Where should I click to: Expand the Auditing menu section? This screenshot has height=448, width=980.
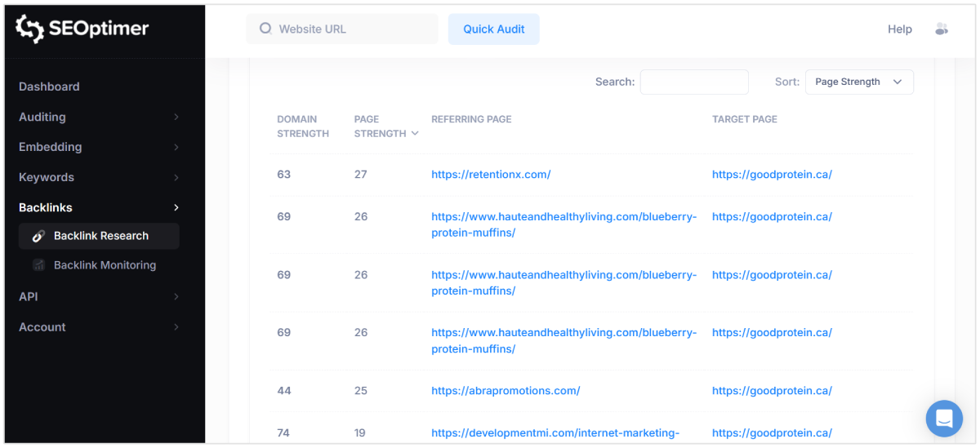coord(98,117)
